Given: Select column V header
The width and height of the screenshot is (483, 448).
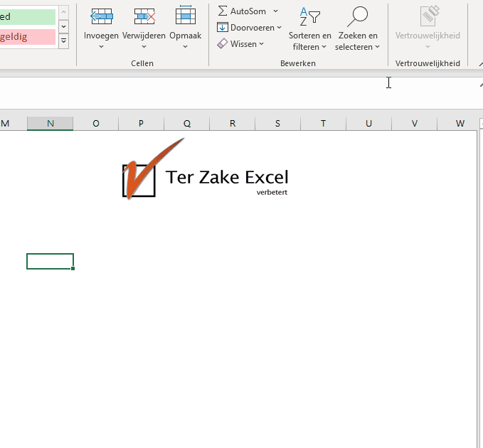Looking at the screenshot, I should (x=414, y=124).
